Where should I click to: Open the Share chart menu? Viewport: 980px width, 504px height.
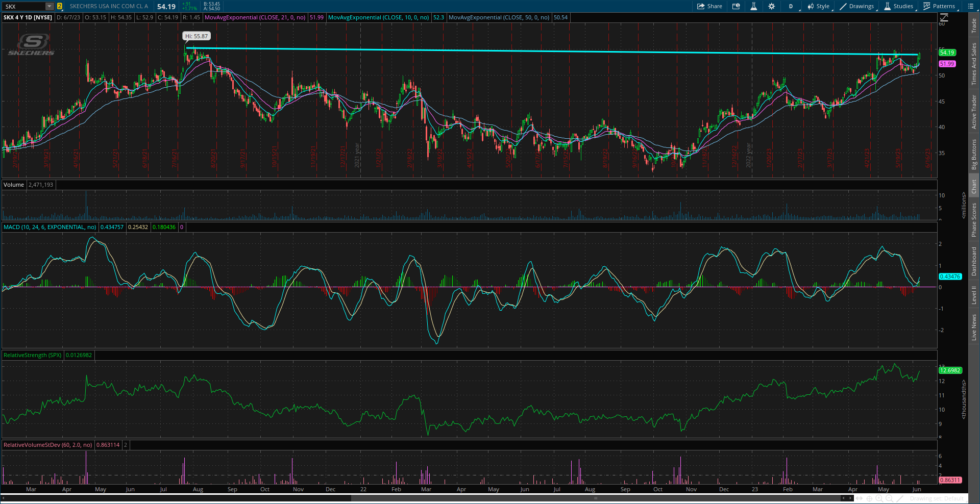click(709, 6)
